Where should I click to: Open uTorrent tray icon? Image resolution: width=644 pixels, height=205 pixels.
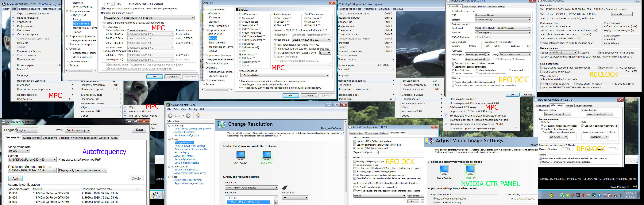coord(562,195)
